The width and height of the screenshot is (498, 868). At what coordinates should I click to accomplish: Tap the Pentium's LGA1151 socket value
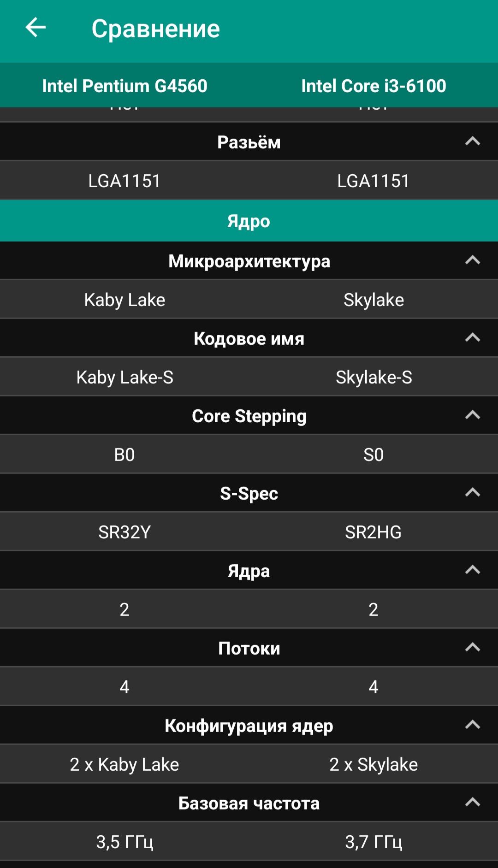pyautogui.click(x=125, y=181)
